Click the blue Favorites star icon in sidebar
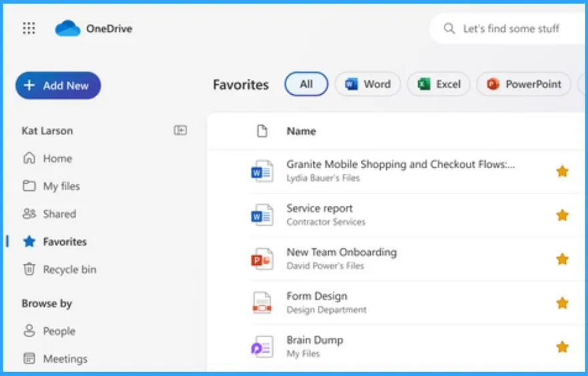The image size is (588, 376). coord(29,241)
